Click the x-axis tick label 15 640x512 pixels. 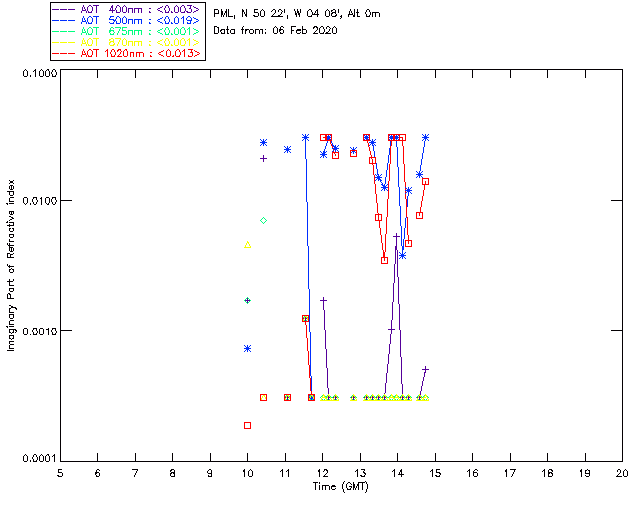coord(435,473)
